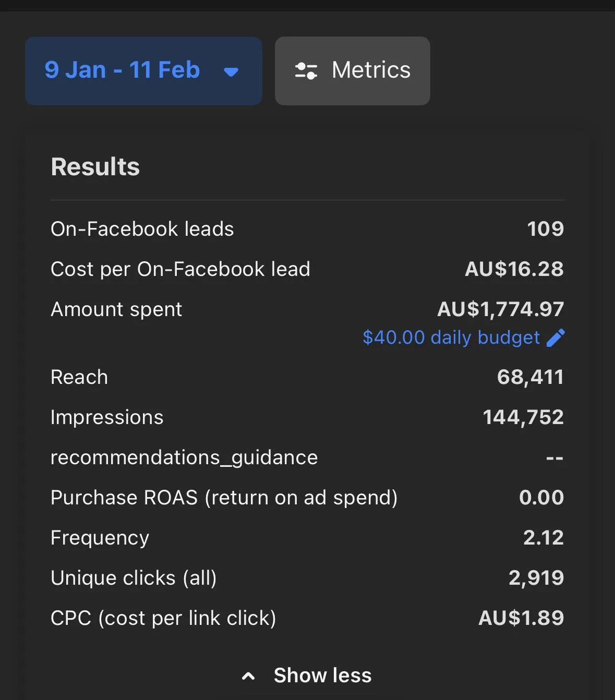Edit the $40.00 daily budget link

tap(451, 337)
